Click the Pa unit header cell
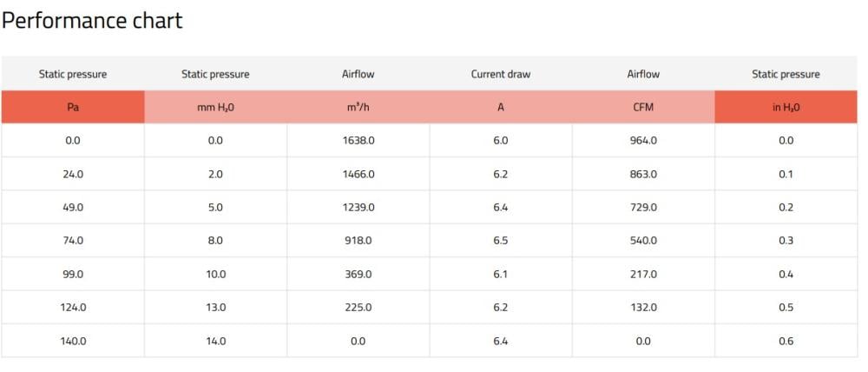Image resolution: width=868 pixels, height=372 pixels. 73,108
